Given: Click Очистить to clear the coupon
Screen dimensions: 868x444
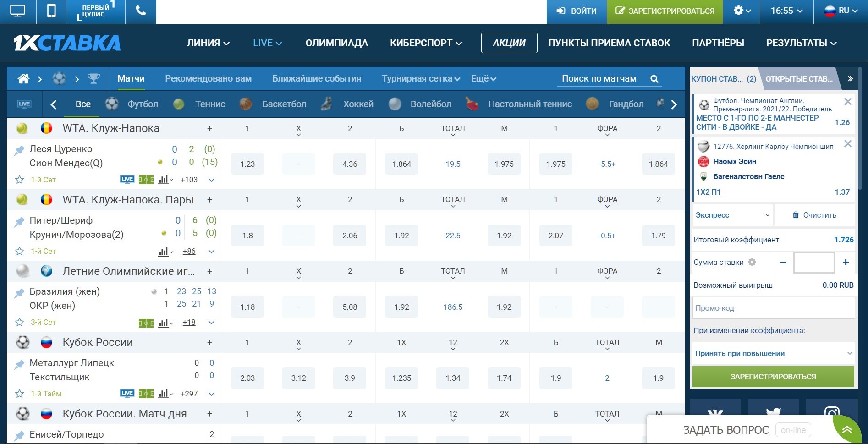Looking at the screenshot, I should point(815,215).
